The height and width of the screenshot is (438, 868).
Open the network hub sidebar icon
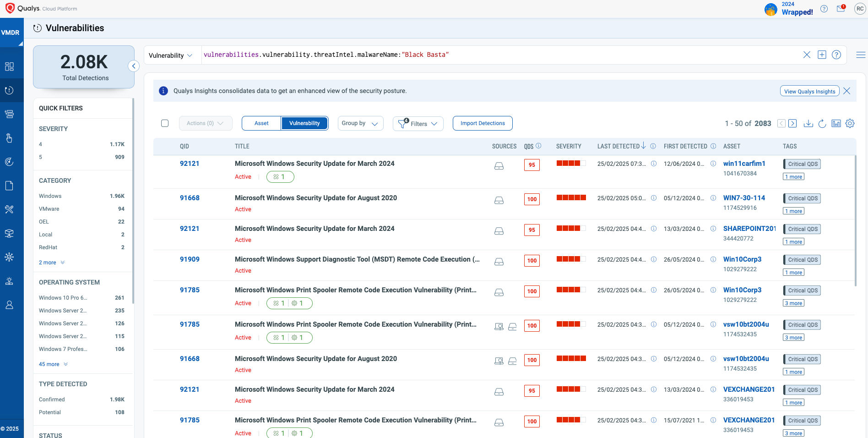click(x=9, y=257)
